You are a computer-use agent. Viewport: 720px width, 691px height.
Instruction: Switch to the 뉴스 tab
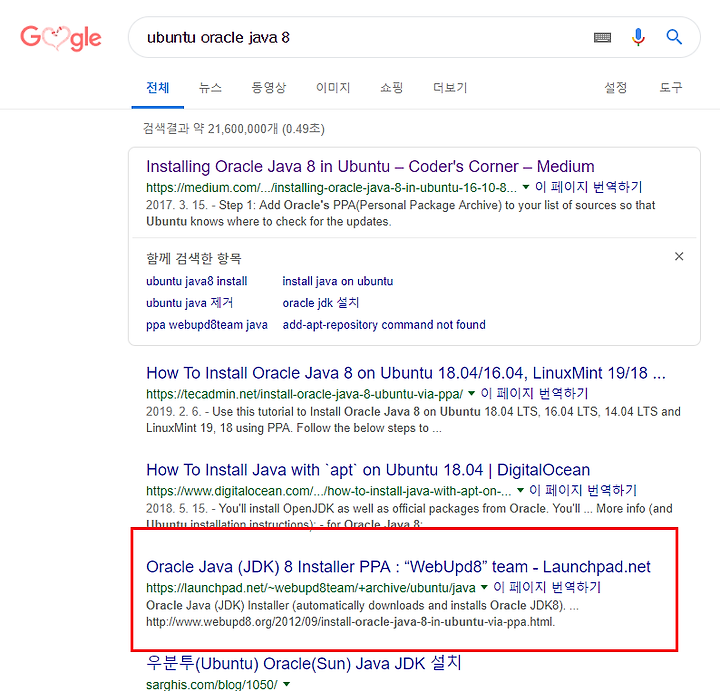(210, 87)
